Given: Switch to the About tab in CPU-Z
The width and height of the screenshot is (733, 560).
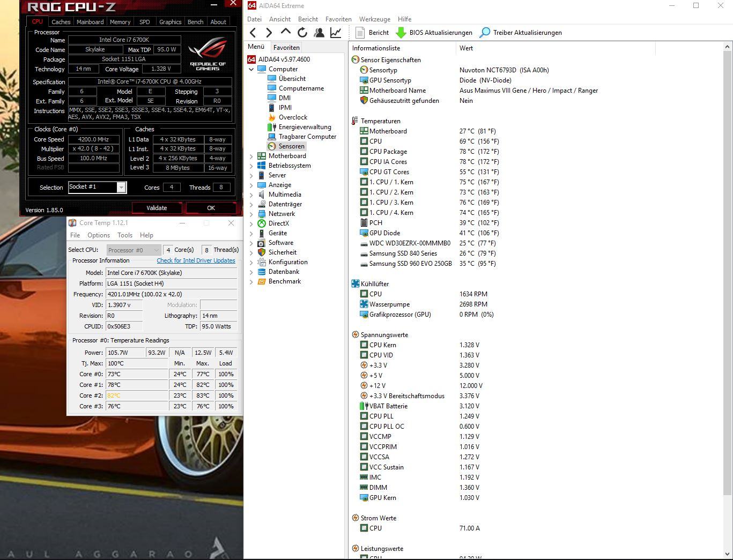Looking at the screenshot, I should click(218, 22).
